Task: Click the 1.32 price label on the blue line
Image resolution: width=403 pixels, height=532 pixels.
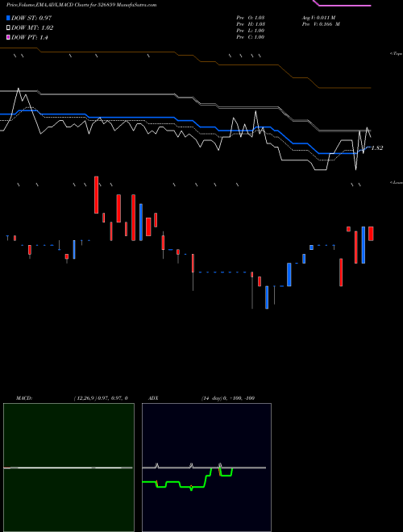Action: tap(377, 148)
